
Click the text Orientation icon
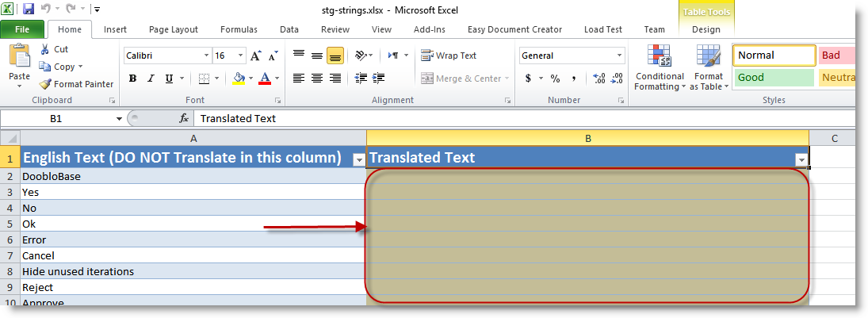(361, 56)
